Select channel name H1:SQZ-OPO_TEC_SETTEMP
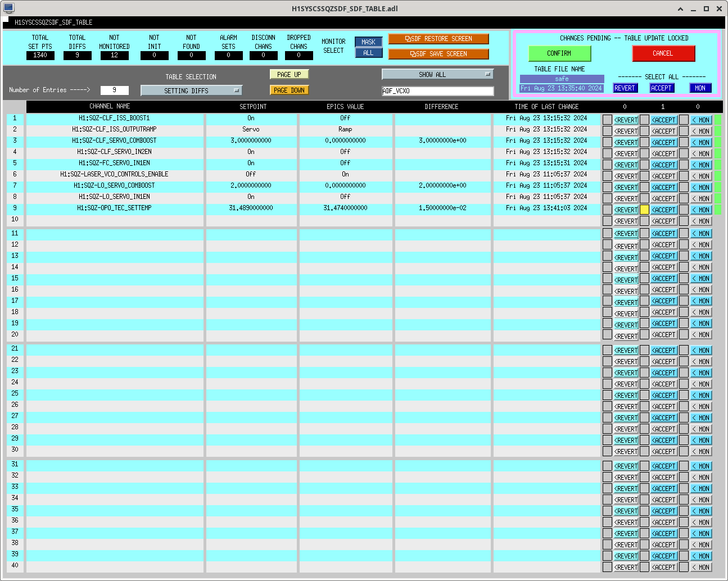The width and height of the screenshot is (728, 581). [x=114, y=208]
